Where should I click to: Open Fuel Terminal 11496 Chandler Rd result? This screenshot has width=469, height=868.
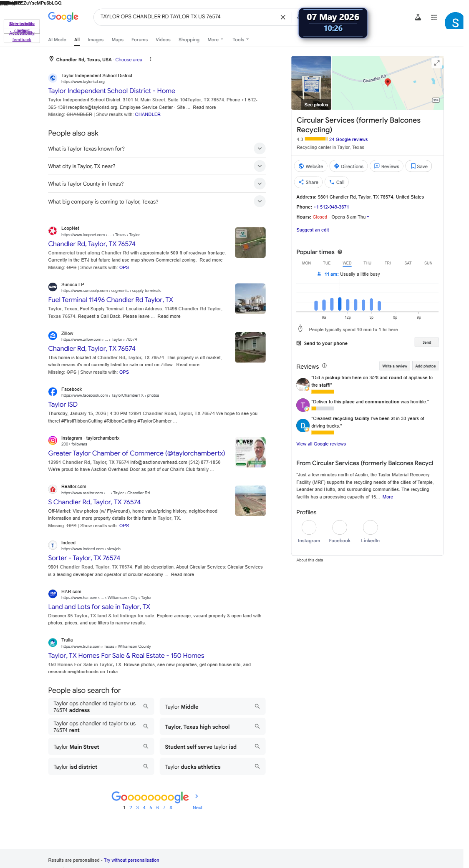(x=111, y=299)
